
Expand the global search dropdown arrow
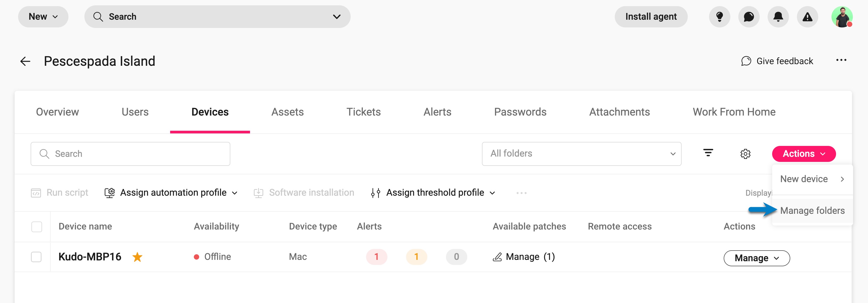(x=336, y=17)
